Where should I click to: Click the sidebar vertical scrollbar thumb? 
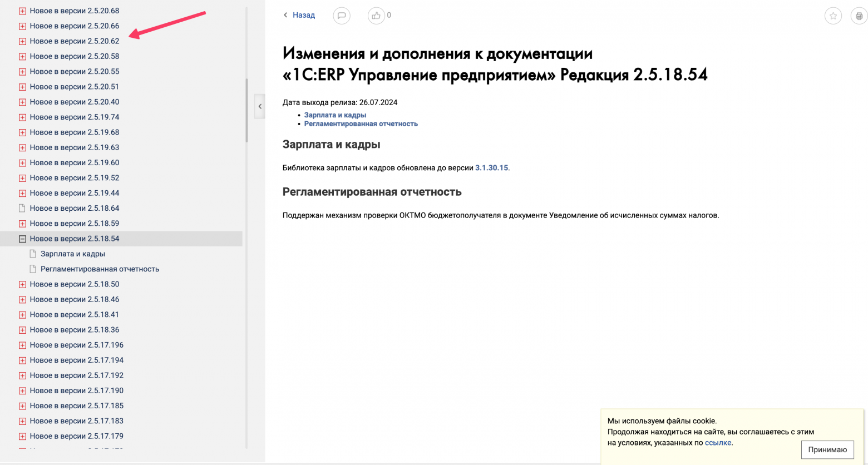click(x=246, y=110)
